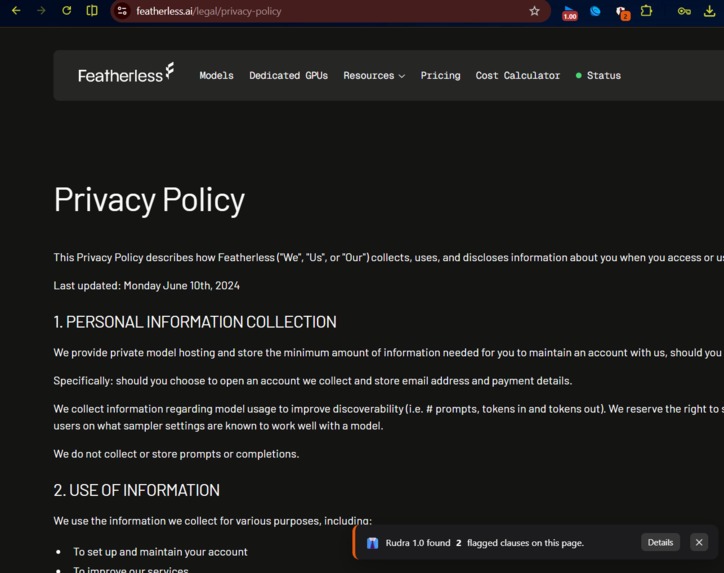This screenshot has height=573, width=724.
Task: Open the split view sidebar icon
Action: click(92, 11)
